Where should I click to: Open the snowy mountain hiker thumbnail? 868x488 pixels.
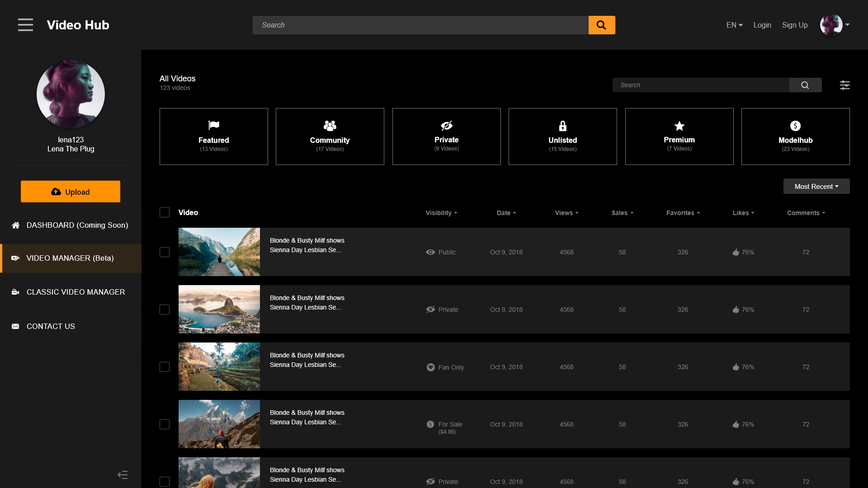click(219, 424)
